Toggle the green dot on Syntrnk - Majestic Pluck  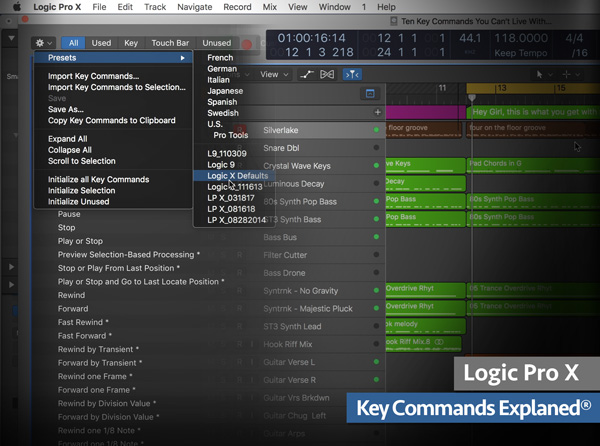(376, 308)
